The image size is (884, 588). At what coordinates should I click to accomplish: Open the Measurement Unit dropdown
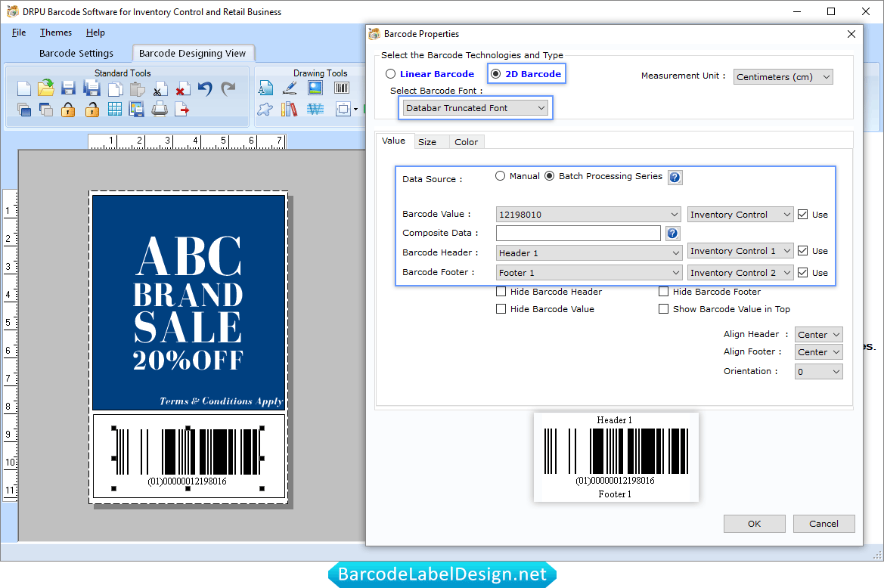[783, 76]
